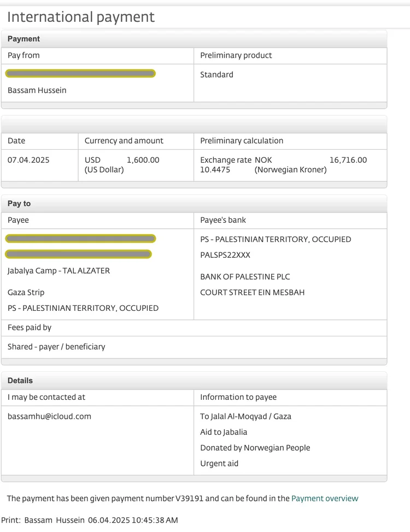Select the SWIFT code PALSPS22XXX
410x532 pixels.
click(225, 255)
